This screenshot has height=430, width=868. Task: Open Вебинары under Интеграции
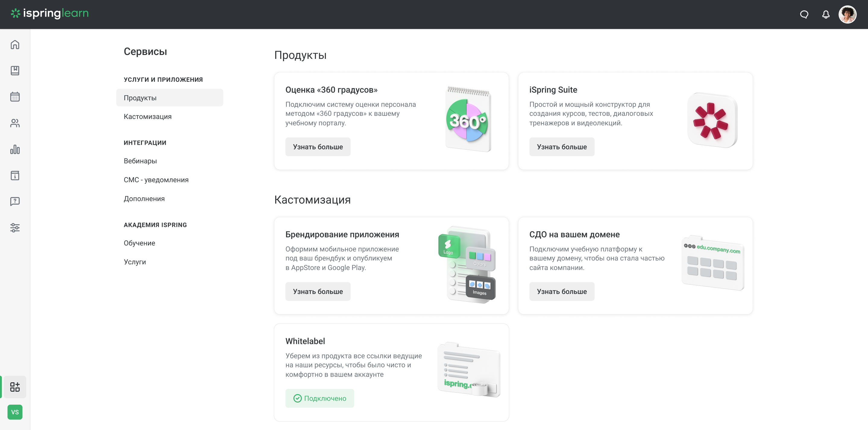tap(140, 161)
